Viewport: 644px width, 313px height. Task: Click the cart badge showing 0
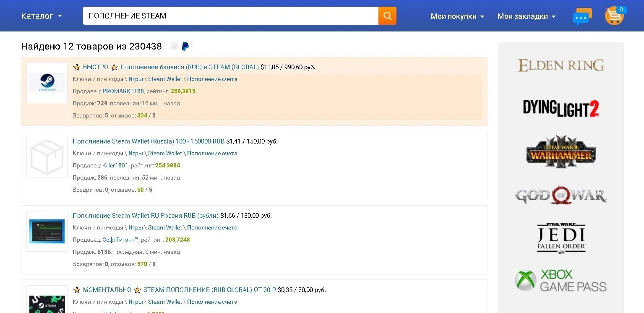coord(621,9)
